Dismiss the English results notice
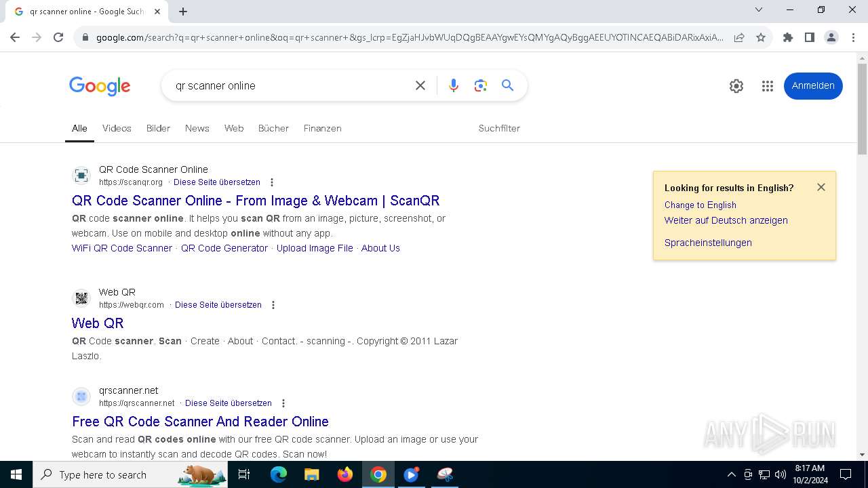This screenshot has height=488, width=868. (821, 187)
